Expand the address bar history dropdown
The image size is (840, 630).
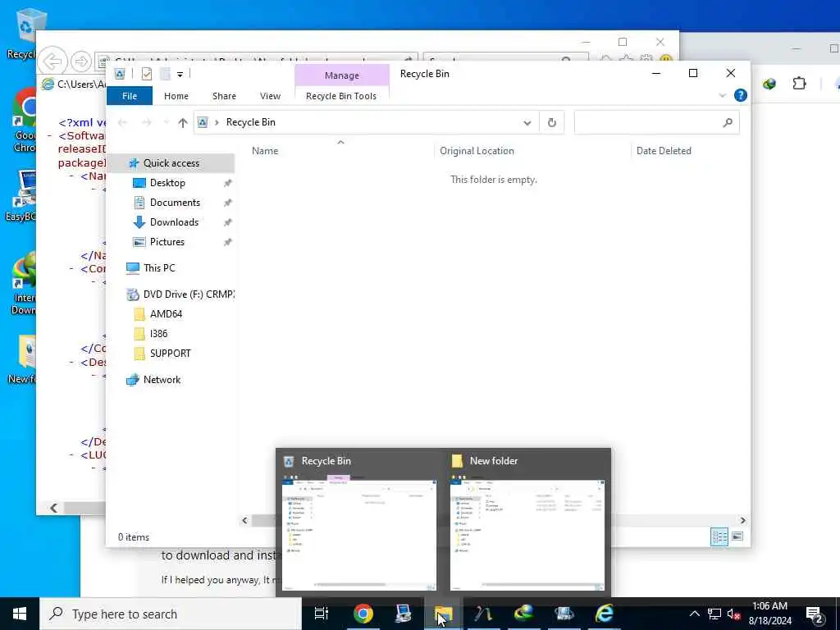527,123
